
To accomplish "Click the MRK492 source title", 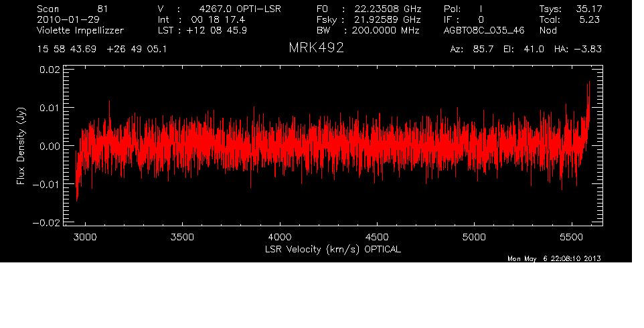I will pyautogui.click(x=316, y=48).
